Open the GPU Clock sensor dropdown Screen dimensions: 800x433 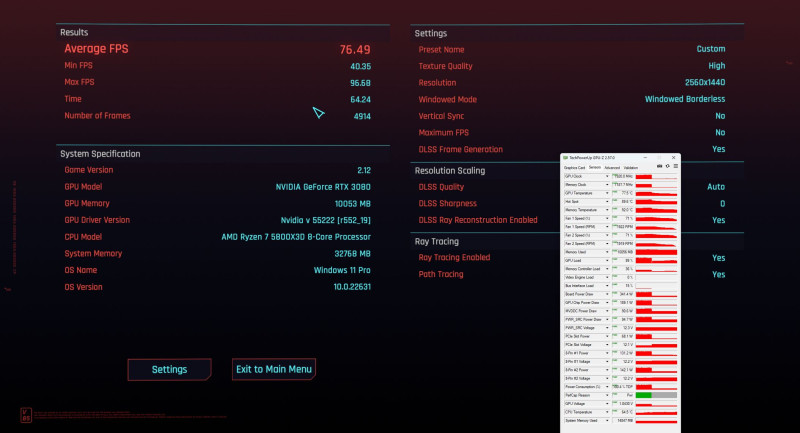(x=607, y=176)
